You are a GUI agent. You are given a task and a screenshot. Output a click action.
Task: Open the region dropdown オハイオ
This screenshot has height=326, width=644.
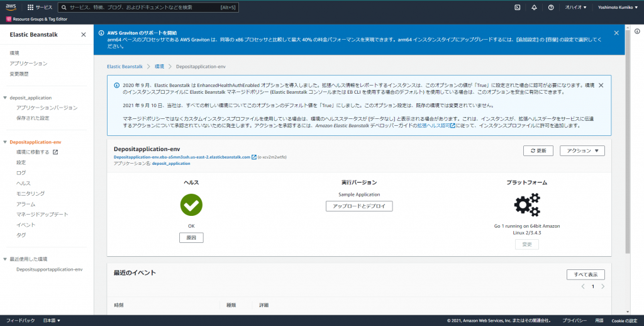pyautogui.click(x=576, y=8)
